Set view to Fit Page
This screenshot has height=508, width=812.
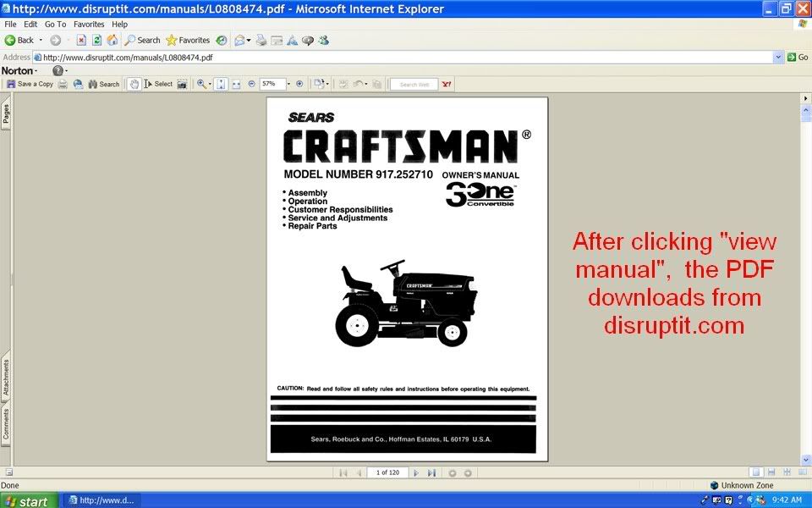coord(221,84)
